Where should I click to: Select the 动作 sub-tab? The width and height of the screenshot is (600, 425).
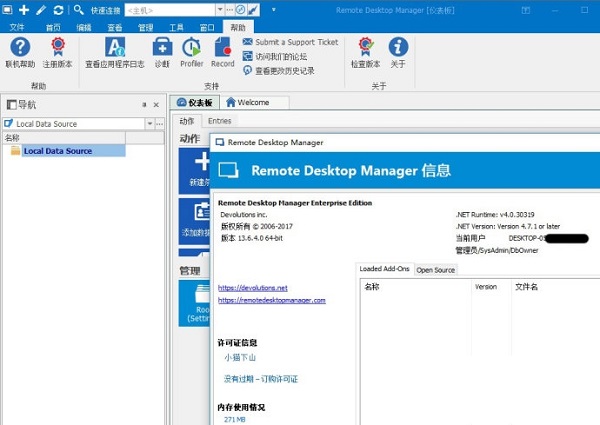point(187,121)
